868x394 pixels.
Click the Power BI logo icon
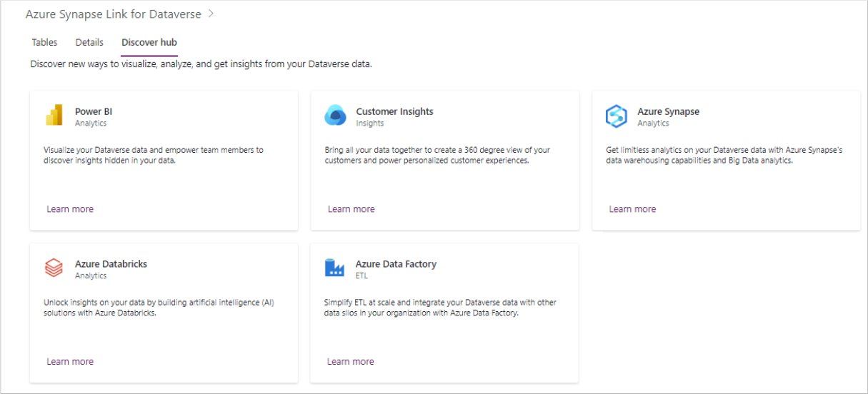click(54, 116)
